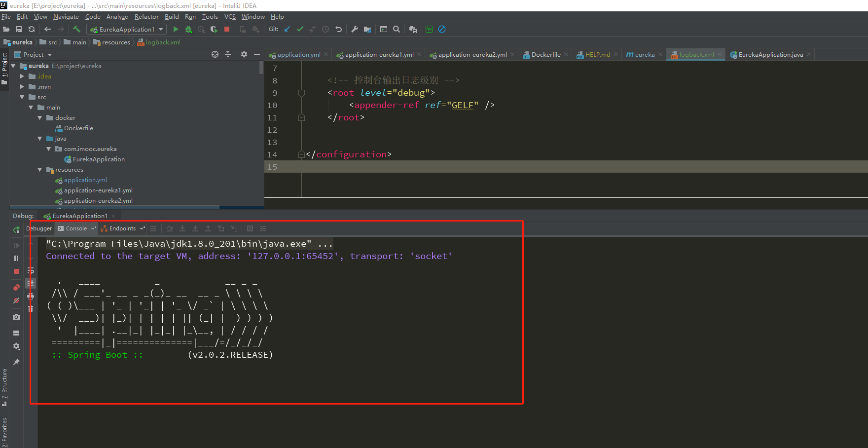Locate current file with crosshair icon in Project panel

[215, 54]
